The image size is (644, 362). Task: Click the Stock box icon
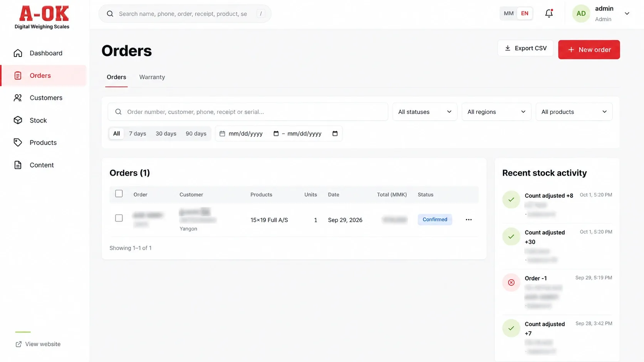pos(18,120)
